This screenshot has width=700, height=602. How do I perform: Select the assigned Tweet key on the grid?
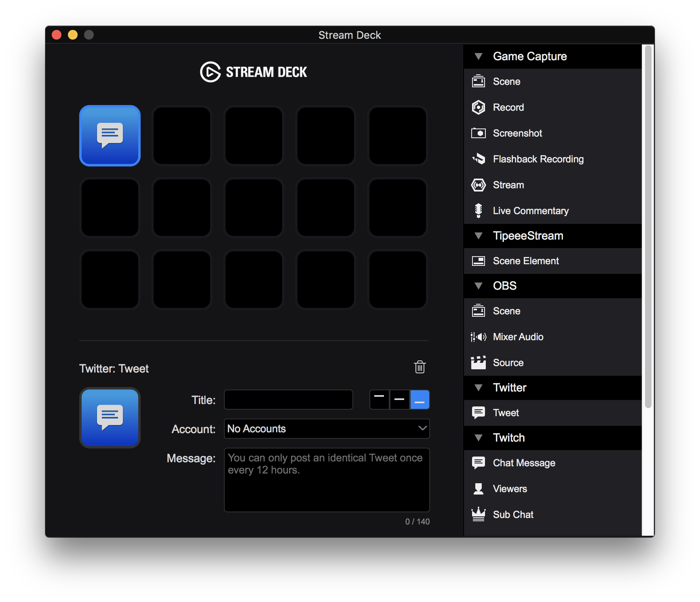[x=110, y=136]
